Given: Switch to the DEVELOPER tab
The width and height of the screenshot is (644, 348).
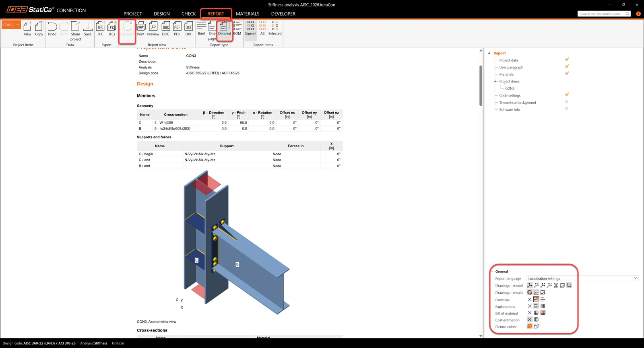Looking at the screenshot, I should 283,14.
